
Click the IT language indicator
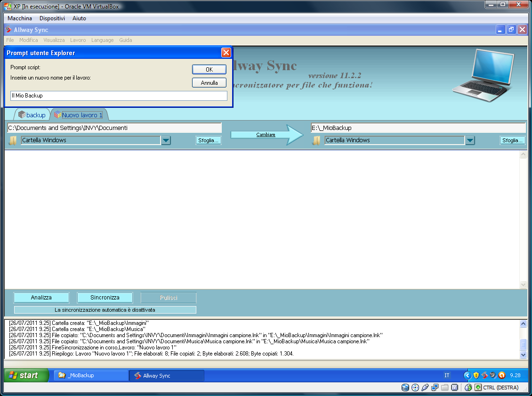(x=447, y=375)
